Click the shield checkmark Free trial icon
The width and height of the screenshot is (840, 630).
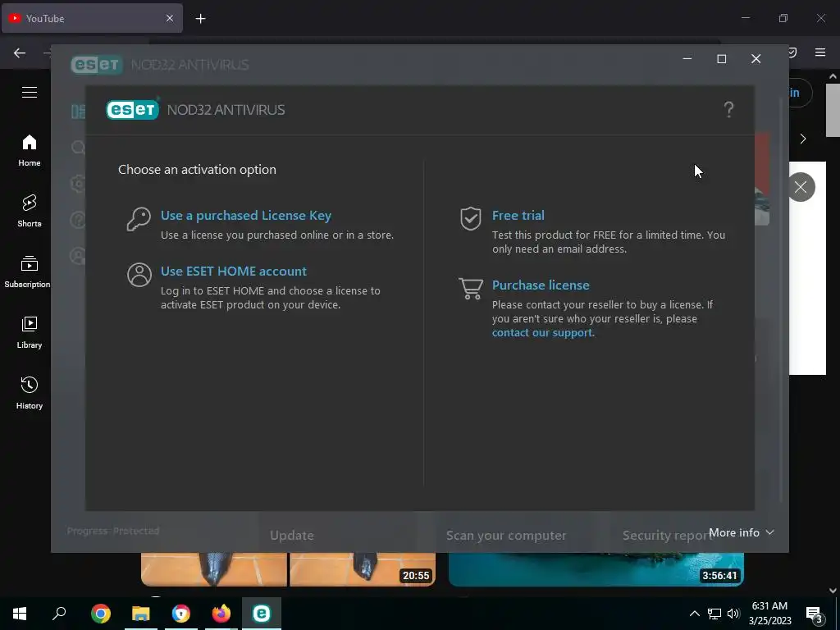click(470, 218)
